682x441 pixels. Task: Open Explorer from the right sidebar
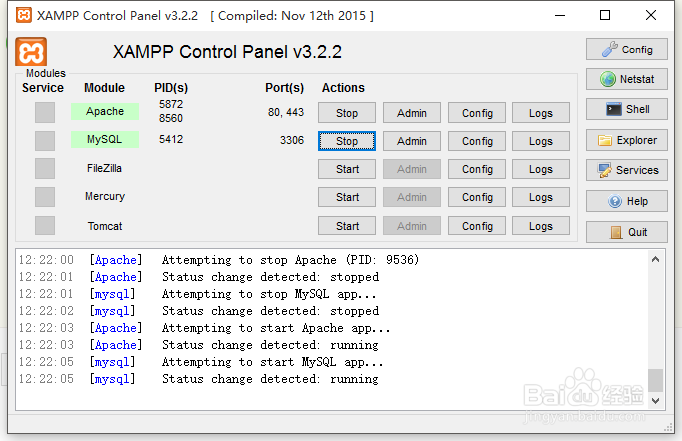click(x=626, y=140)
